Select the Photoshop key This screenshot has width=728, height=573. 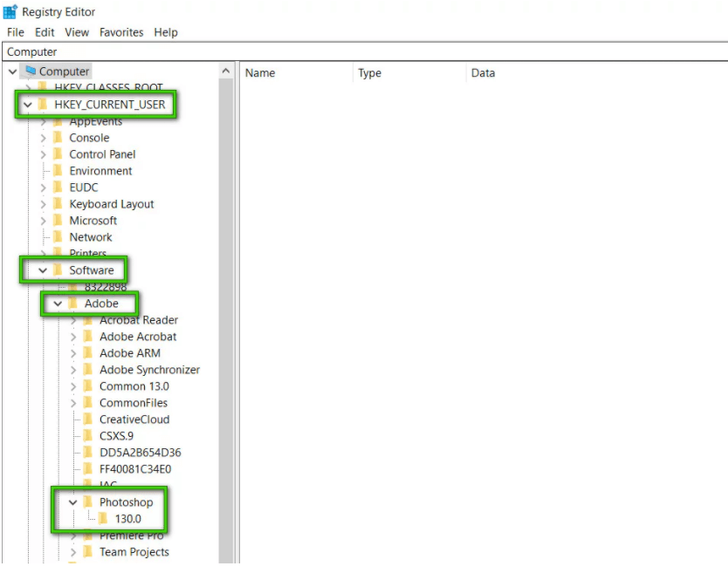click(x=127, y=502)
